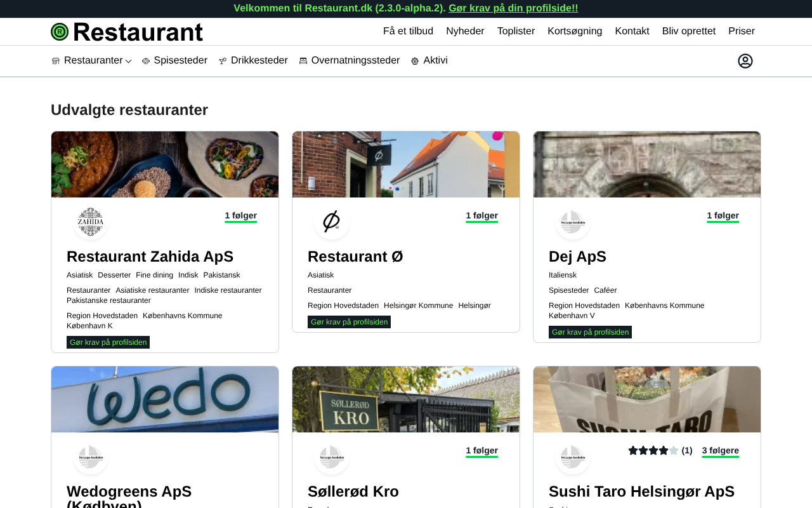Image resolution: width=812 pixels, height=508 pixels.
Task: Open the Søllerød Kro cover photo
Action: click(x=406, y=399)
